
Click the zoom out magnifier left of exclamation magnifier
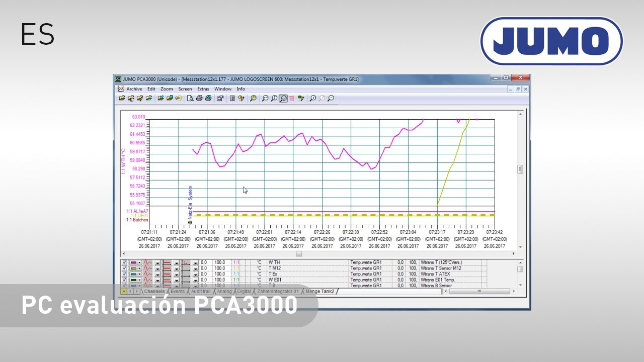[x=265, y=99]
